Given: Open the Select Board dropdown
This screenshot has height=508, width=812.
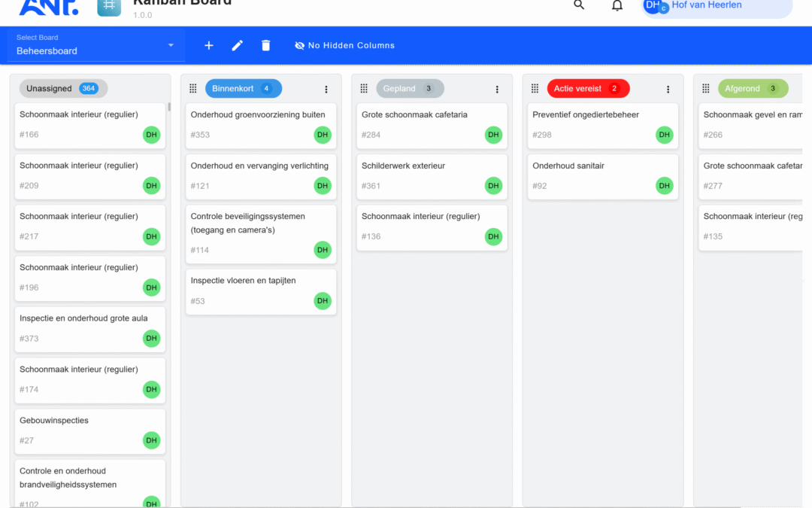Looking at the screenshot, I should click(95, 46).
